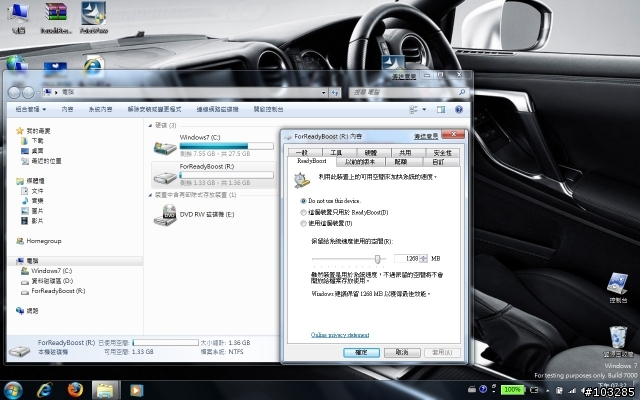Click 系統內容 (System properties) in Explorer toolbar
The image size is (640, 400).
click(100, 109)
